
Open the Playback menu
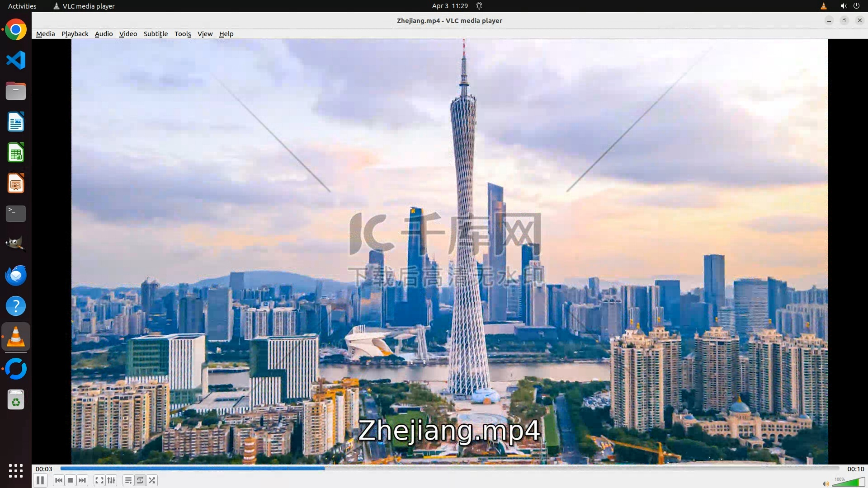[x=75, y=34]
